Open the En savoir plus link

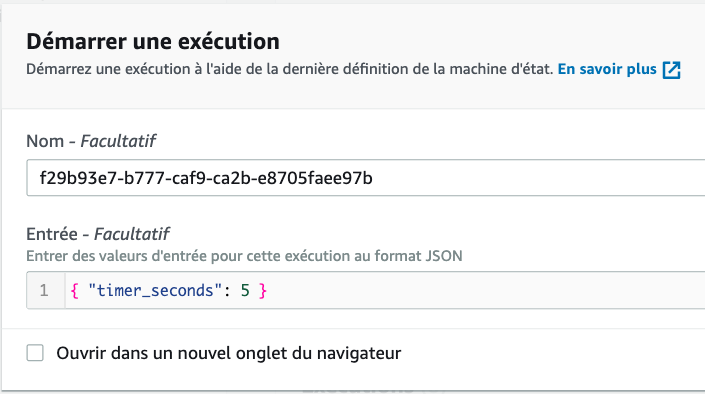(x=607, y=69)
